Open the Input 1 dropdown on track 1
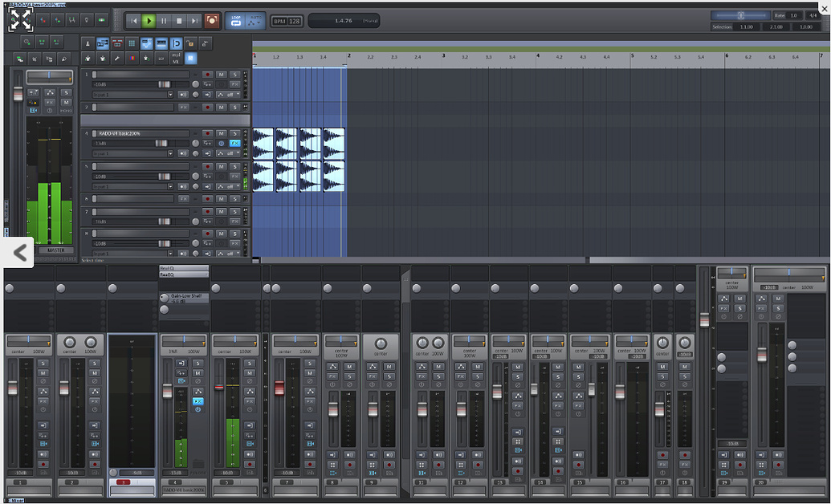This screenshot has width=831, height=504. click(x=133, y=95)
